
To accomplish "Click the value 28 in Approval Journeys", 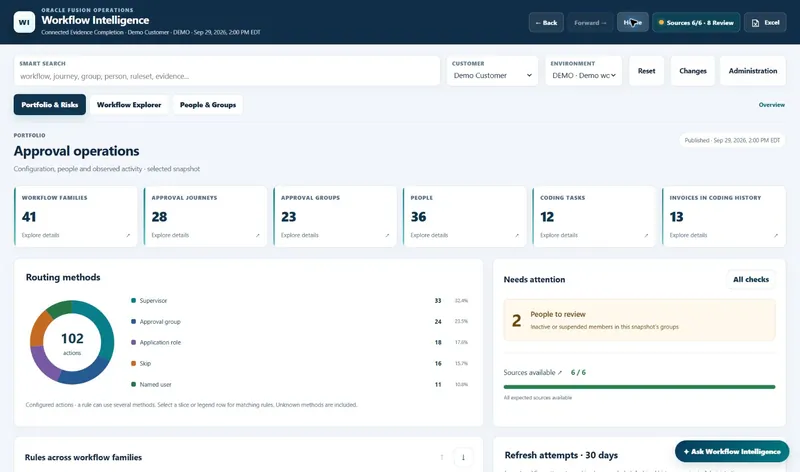I will coord(159,217).
